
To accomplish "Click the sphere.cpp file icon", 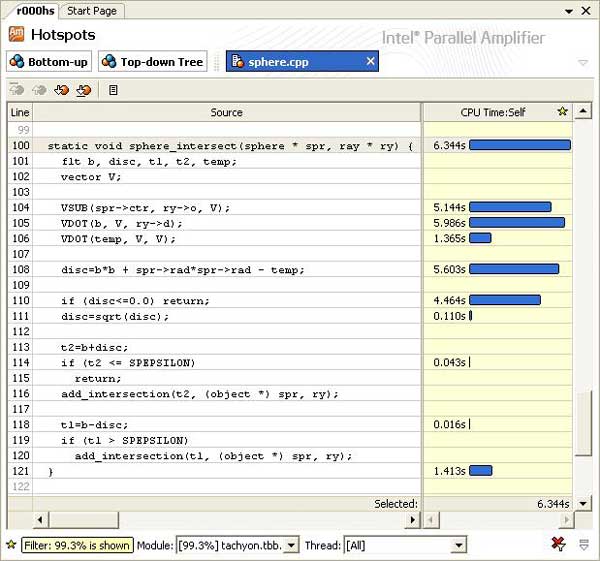I will pos(238,61).
